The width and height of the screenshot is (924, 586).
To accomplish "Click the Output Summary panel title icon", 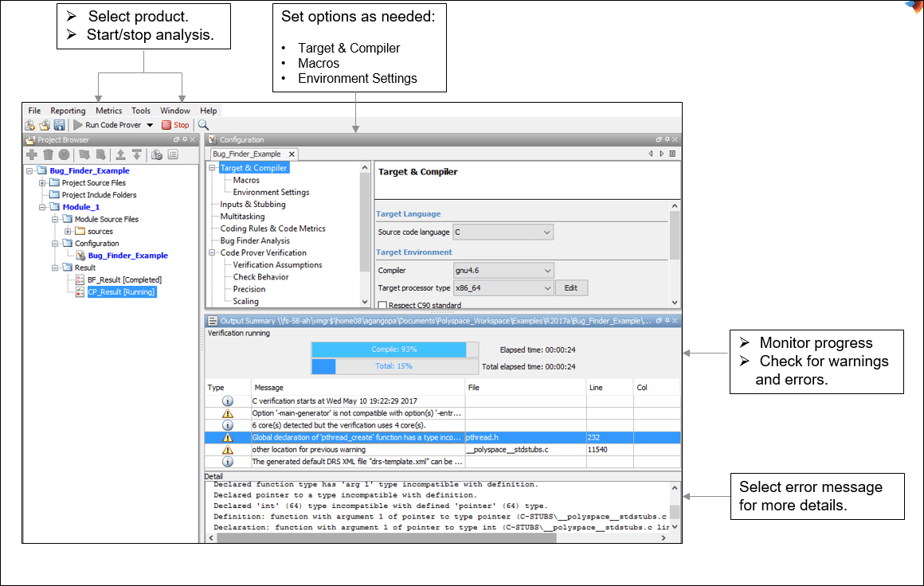I will tap(213, 321).
